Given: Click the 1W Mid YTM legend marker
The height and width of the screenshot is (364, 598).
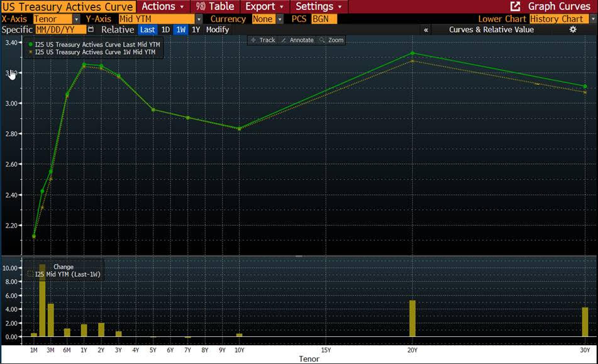Looking at the screenshot, I should pos(31,52).
